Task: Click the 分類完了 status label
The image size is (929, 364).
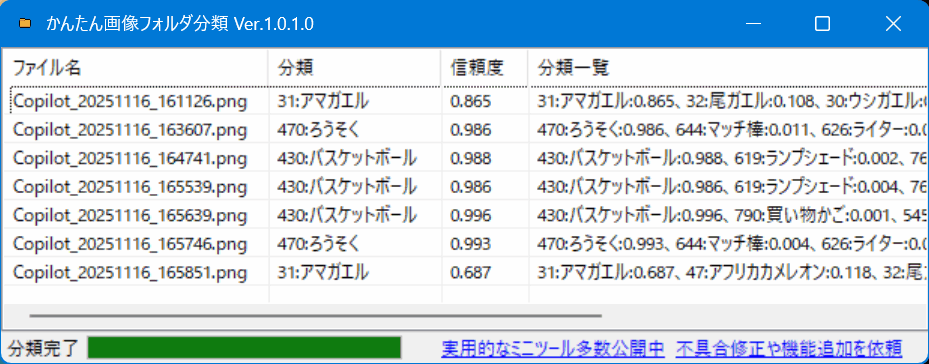Action: click(x=43, y=348)
